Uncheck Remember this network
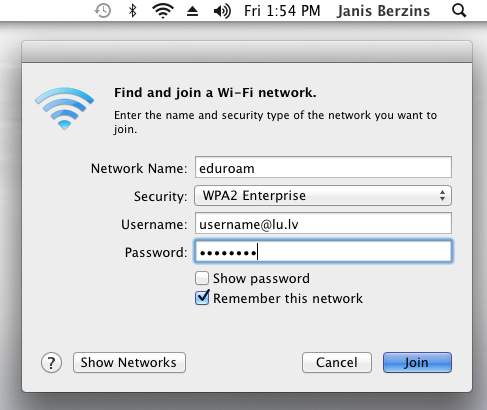The height and width of the screenshot is (410, 487). (202, 298)
